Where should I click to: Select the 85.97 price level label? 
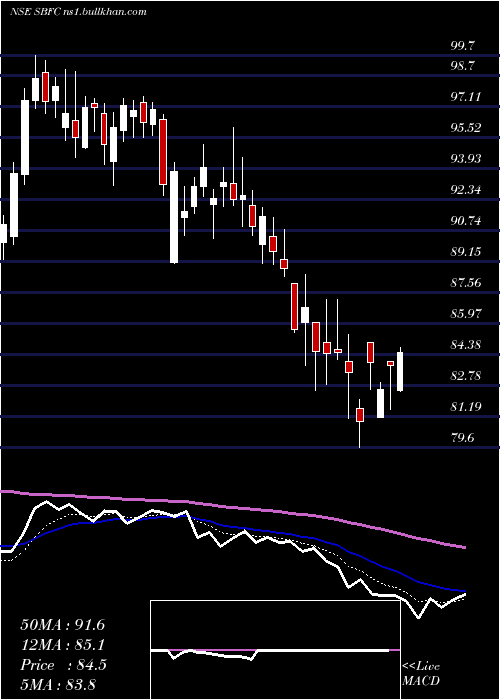466,314
